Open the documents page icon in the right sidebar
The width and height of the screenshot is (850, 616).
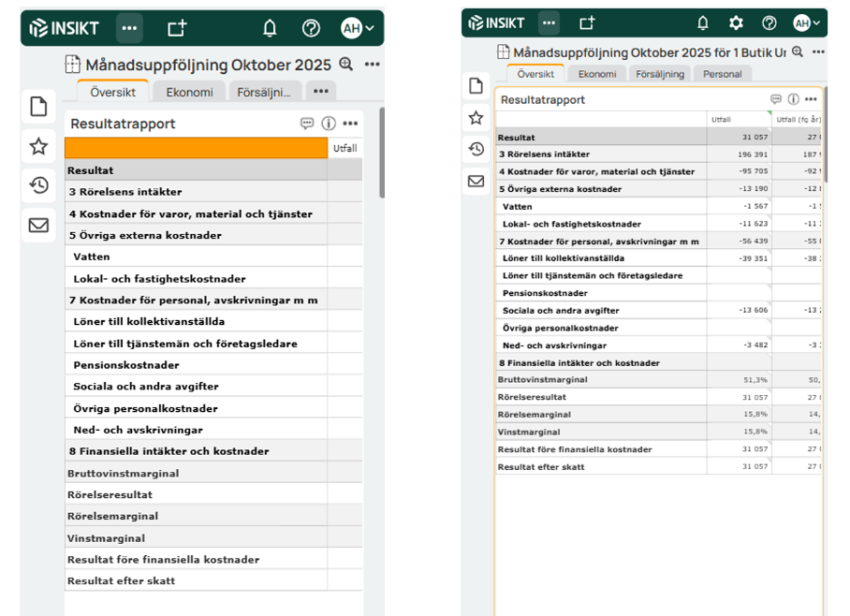click(x=476, y=85)
